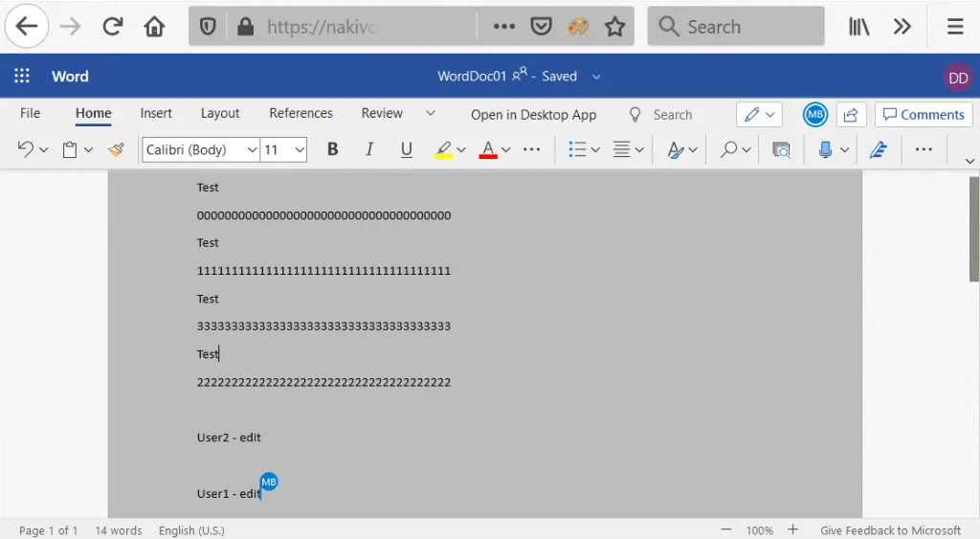
Task: Expand the Calibri (Body) font dropdown
Action: tap(253, 150)
